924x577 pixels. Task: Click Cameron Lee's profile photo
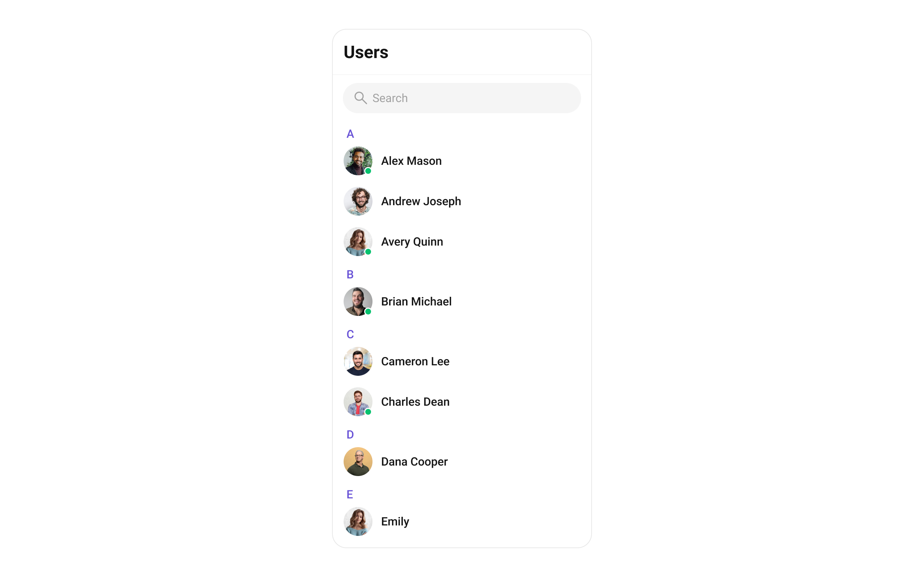coord(358,361)
